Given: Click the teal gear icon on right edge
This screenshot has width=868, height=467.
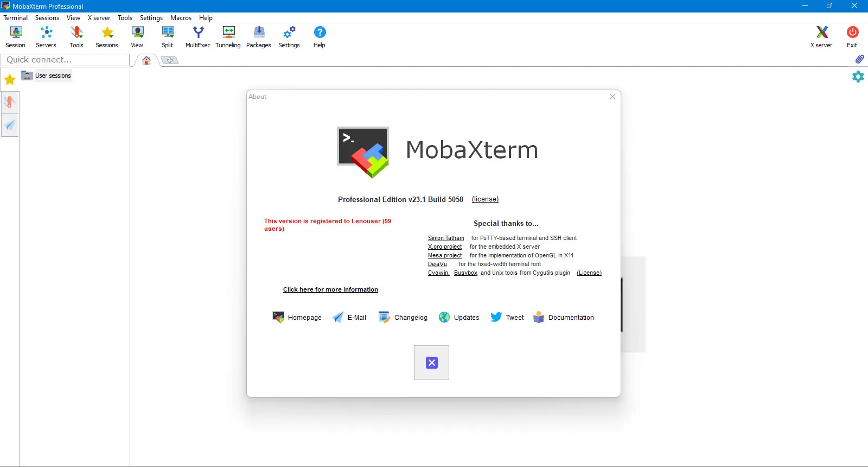Looking at the screenshot, I should click(858, 77).
